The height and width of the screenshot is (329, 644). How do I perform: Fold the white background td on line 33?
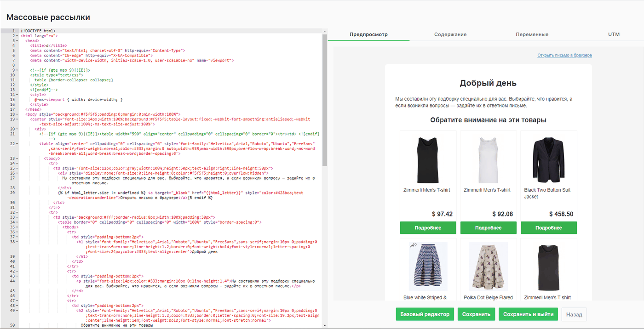17,217
